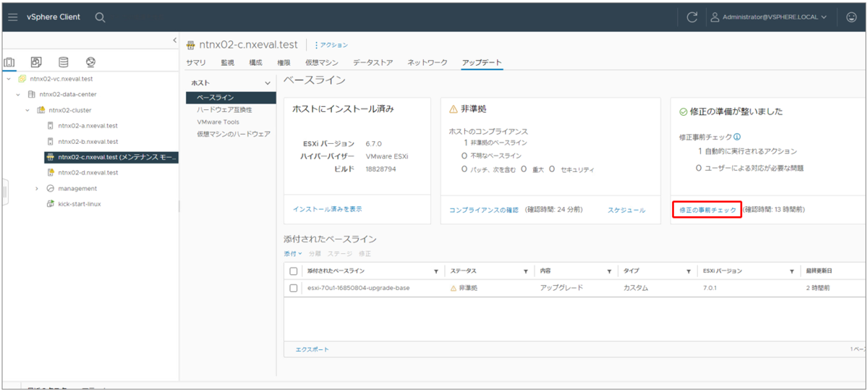
Task: Collapse the navigator panel chevron
Action: tap(174, 41)
